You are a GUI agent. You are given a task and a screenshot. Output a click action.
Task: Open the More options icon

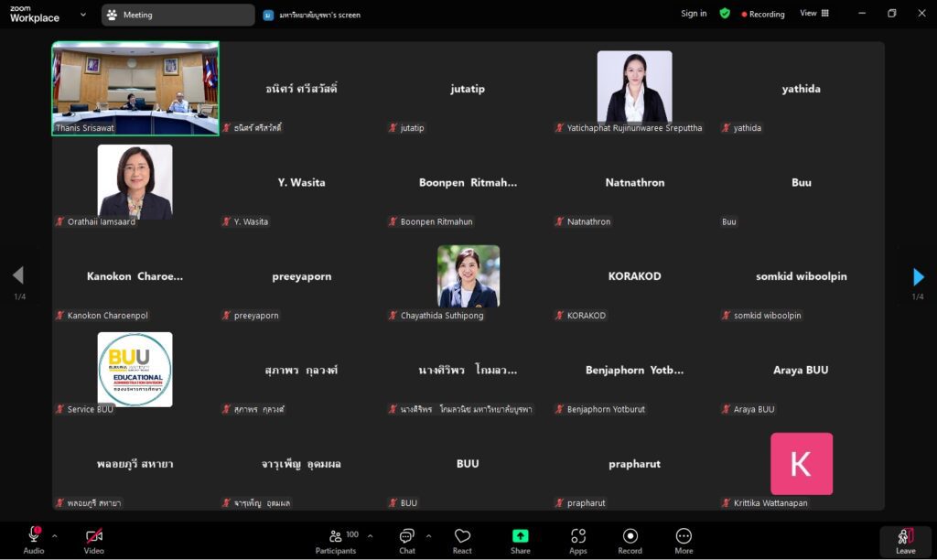point(684,539)
